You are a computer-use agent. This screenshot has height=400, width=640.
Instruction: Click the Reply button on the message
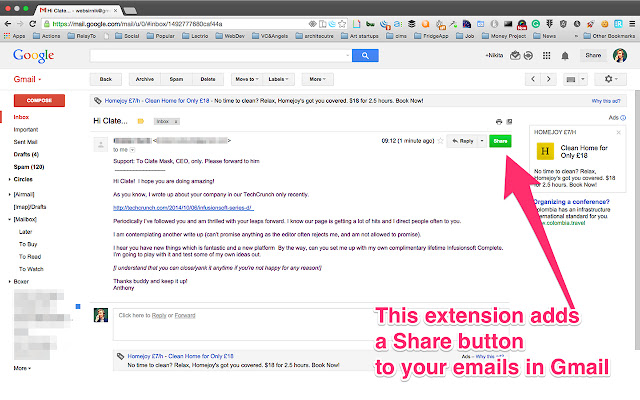(462, 141)
